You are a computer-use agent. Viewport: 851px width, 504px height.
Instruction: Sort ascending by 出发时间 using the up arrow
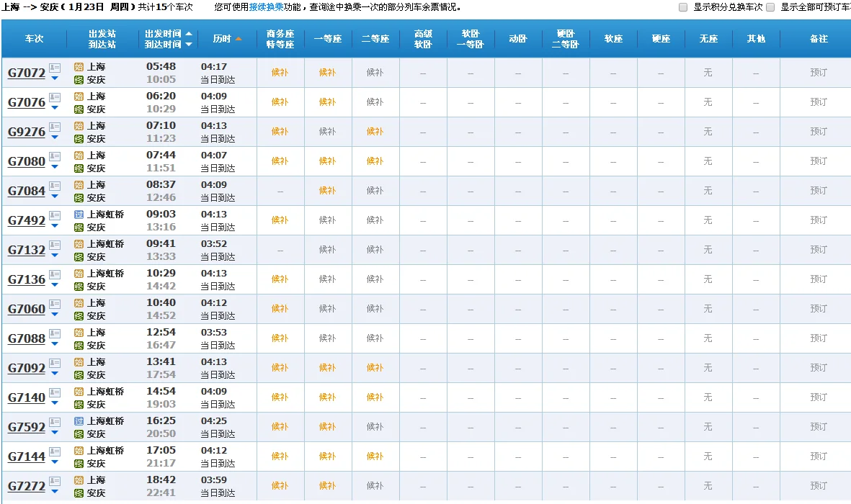point(189,33)
